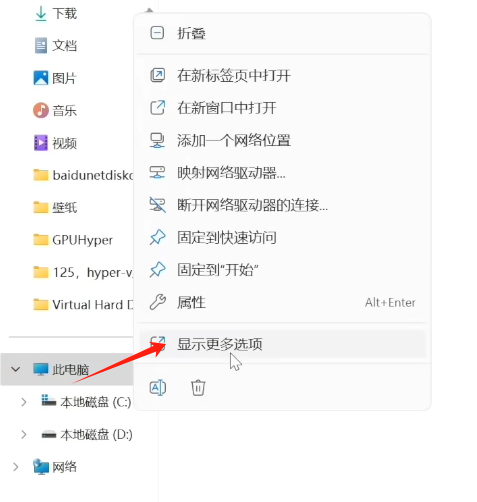The image size is (477, 502).
Task: Select 断开网络驱动器的连接 menu entry
Action: pos(283,205)
